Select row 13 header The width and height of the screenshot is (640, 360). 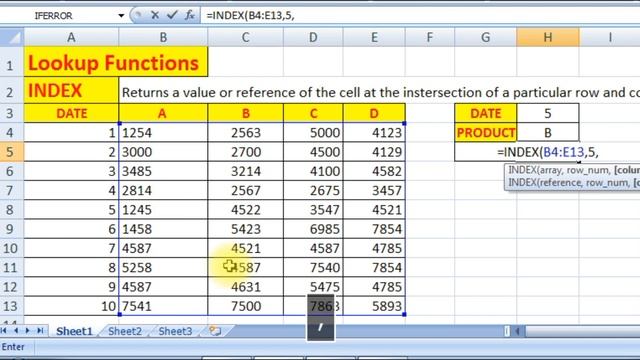click(x=12, y=306)
